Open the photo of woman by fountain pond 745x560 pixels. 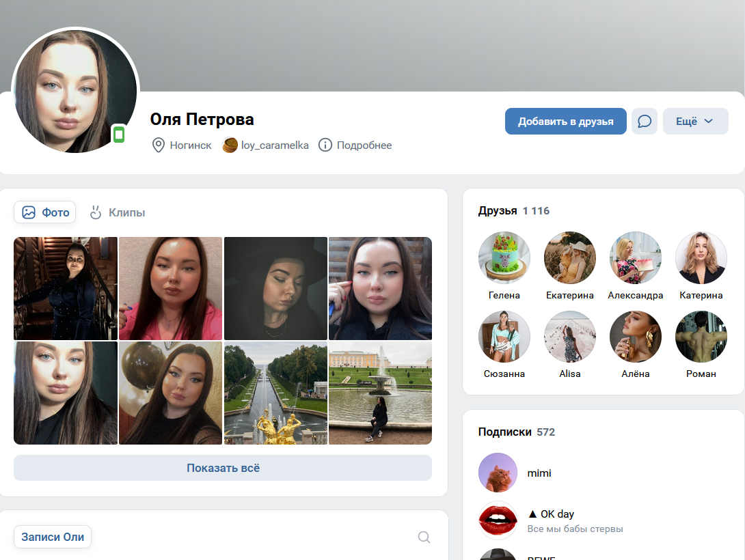click(x=381, y=393)
